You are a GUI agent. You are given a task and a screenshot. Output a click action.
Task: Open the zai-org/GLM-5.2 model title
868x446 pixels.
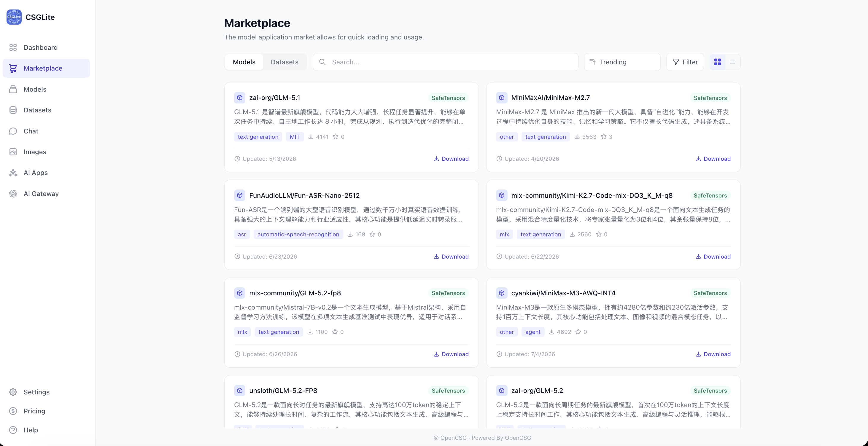537,391
